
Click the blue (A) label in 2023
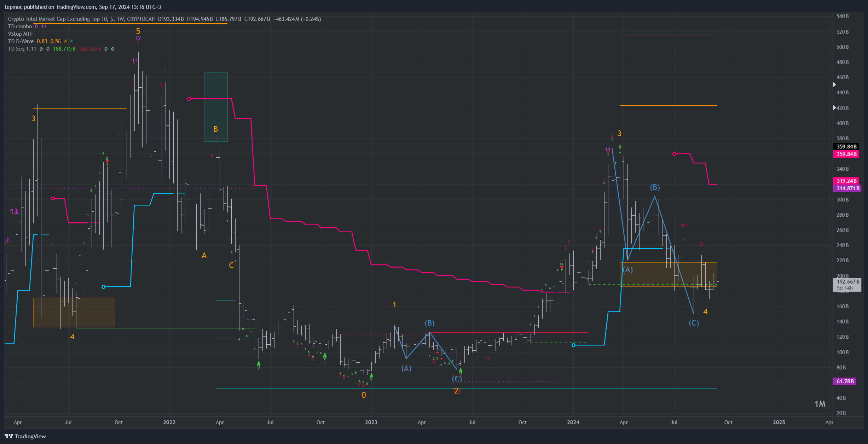(x=406, y=368)
